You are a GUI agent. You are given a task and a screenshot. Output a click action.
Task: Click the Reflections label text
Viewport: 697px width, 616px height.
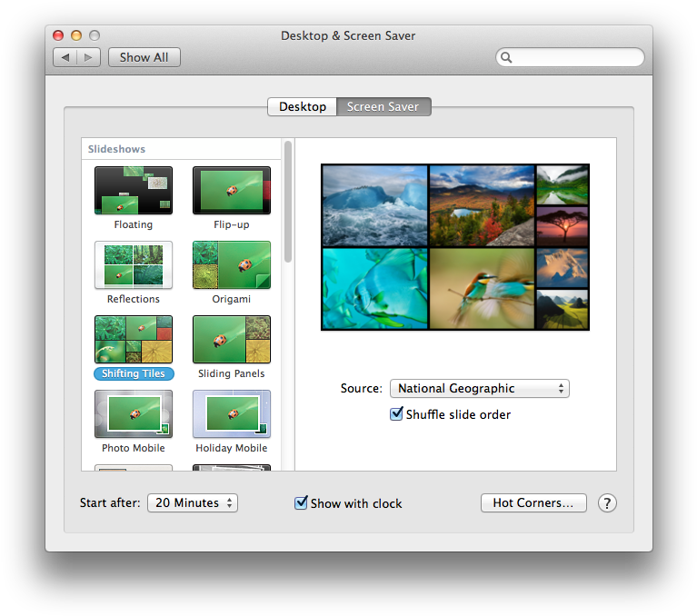[134, 299]
